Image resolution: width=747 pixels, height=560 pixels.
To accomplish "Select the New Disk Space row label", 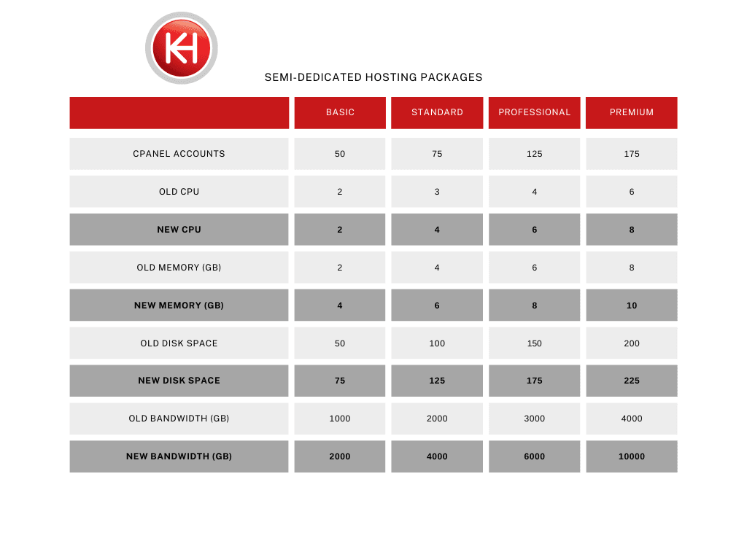I will click(x=179, y=381).
